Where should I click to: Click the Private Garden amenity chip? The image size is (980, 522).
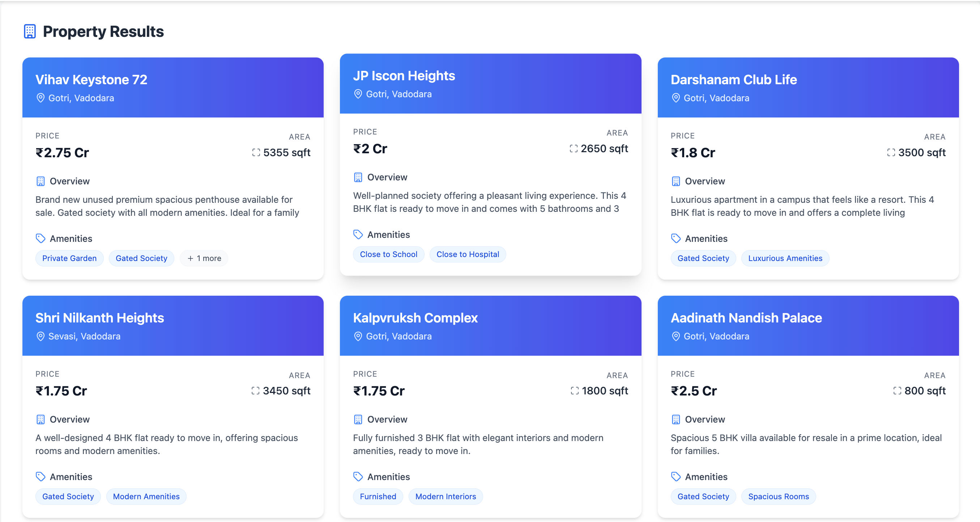point(70,258)
